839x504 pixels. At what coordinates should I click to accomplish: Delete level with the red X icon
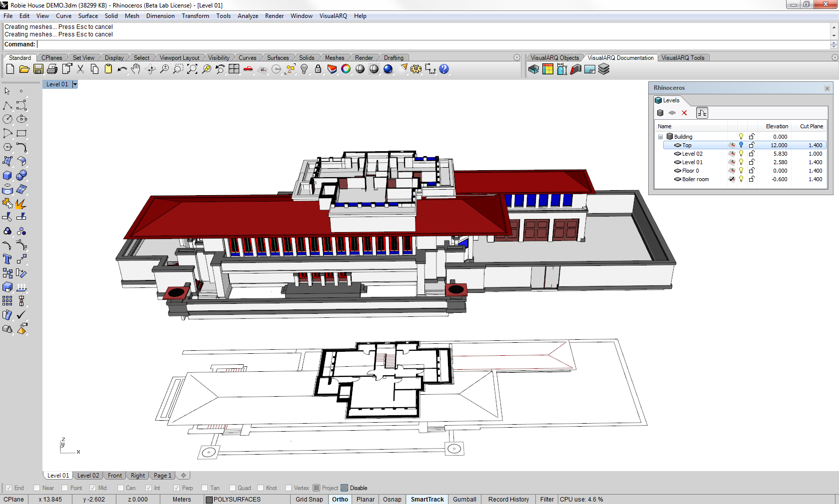684,113
